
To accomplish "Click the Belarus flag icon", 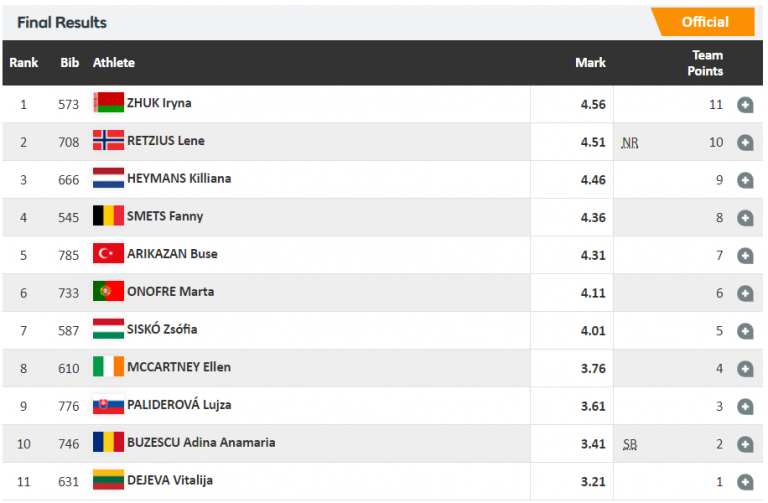I will 108,103.
